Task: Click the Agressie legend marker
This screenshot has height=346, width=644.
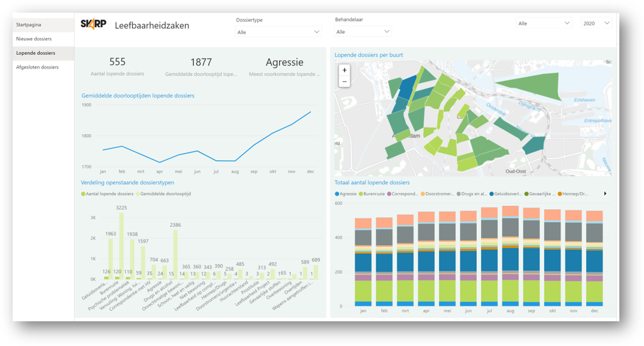Action: 337,194
